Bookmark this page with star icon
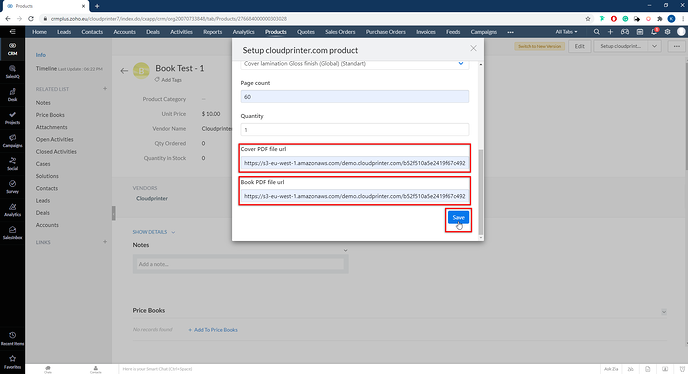 [588, 19]
